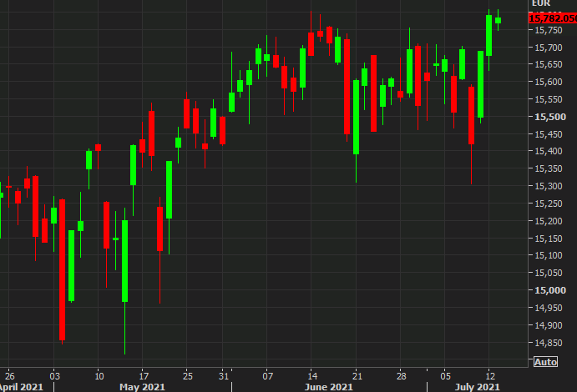This screenshot has height=392, width=577.
Task: Click the 15,100 price axis label
Action: [x=549, y=255]
